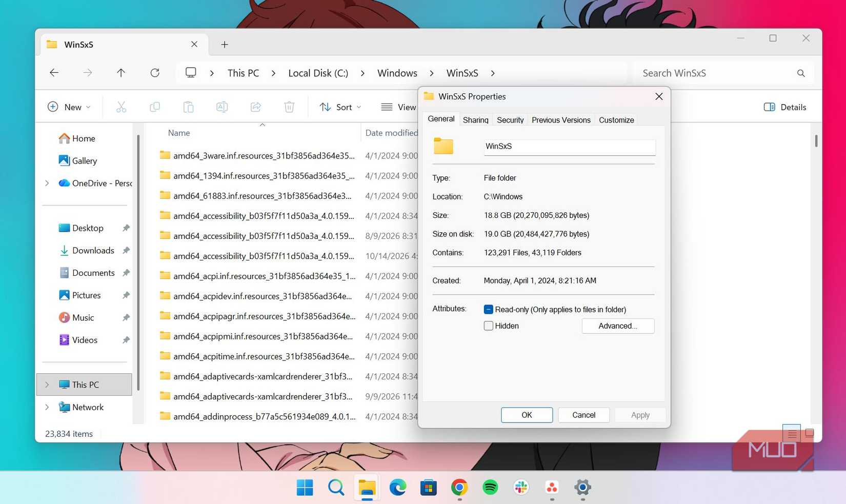Click OK in WinSxS Properties
846x504 pixels.
[527, 415]
